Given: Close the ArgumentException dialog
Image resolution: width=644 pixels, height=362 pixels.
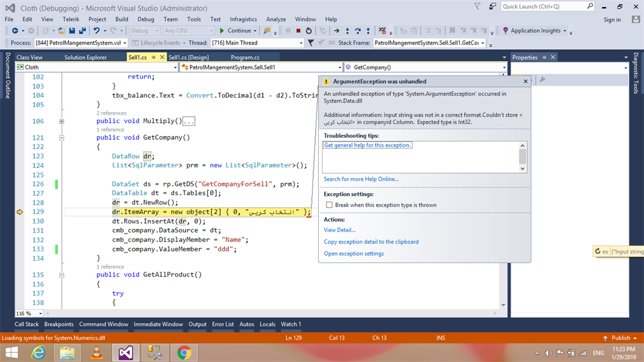Looking at the screenshot, I should [525, 81].
